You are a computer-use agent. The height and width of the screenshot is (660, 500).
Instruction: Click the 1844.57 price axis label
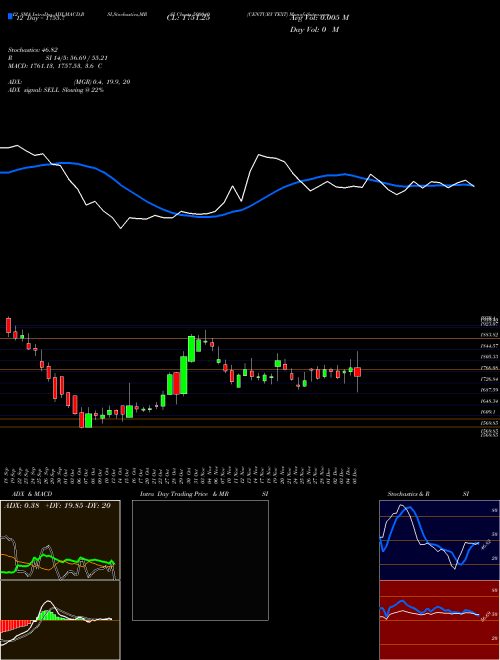pos(489,346)
